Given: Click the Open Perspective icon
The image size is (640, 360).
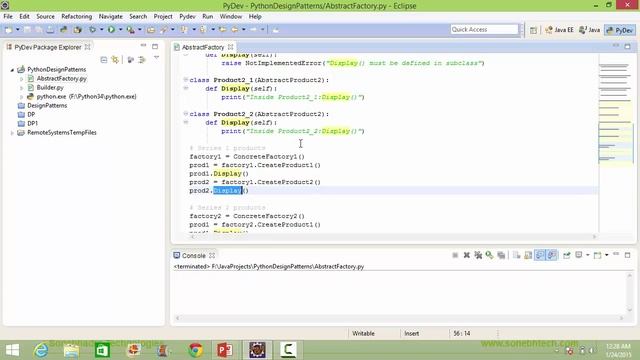Looking at the screenshot, I should click(x=533, y=30).
